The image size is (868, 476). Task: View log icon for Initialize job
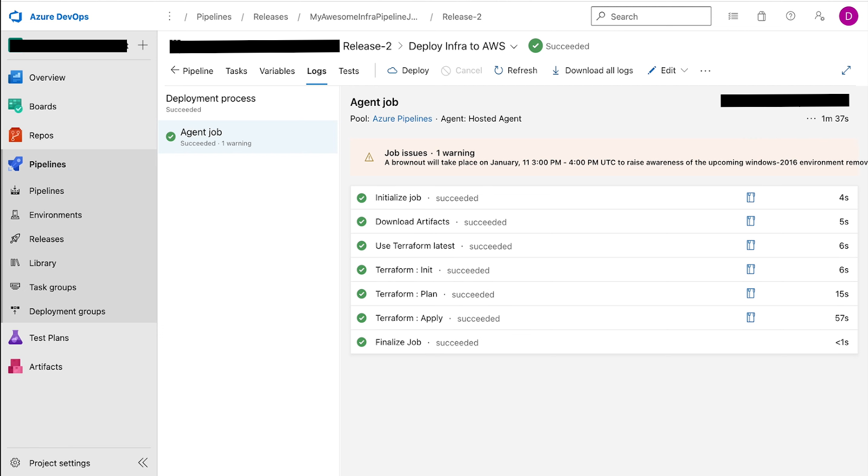pos(751,198)
